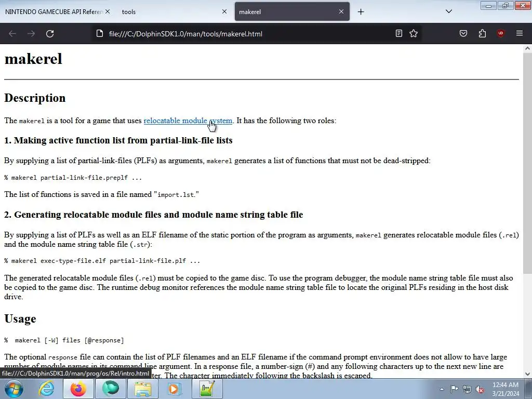Click '% makerel partial-link-file.preplf ...' command text
The width and height of the screenshot is (532, 399).
73,178
